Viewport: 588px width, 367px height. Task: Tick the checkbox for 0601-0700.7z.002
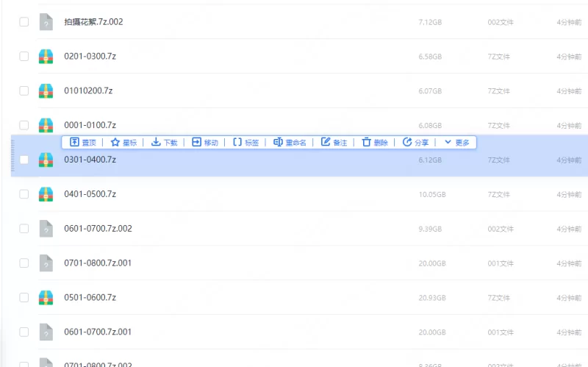click(x=24, y=229)
